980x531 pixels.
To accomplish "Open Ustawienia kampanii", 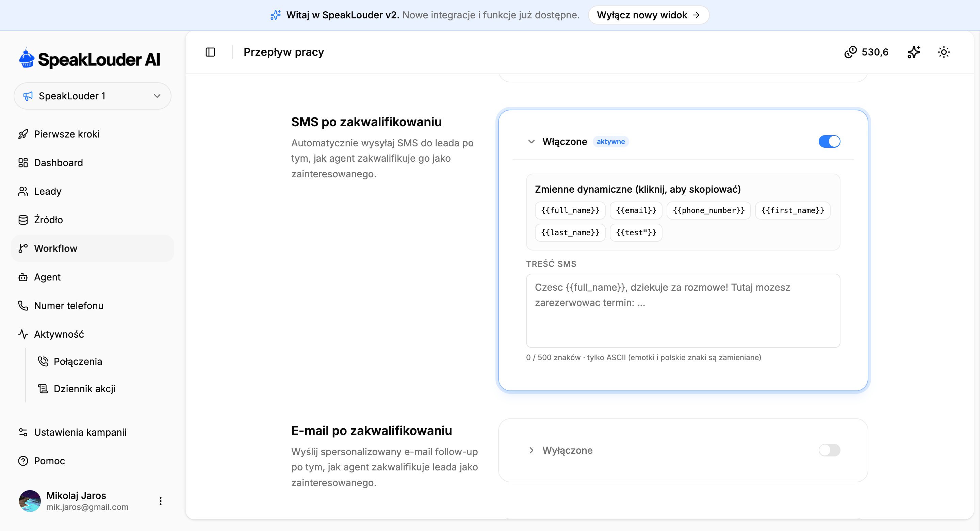I will pyautogui.click(x=93, y=432).
